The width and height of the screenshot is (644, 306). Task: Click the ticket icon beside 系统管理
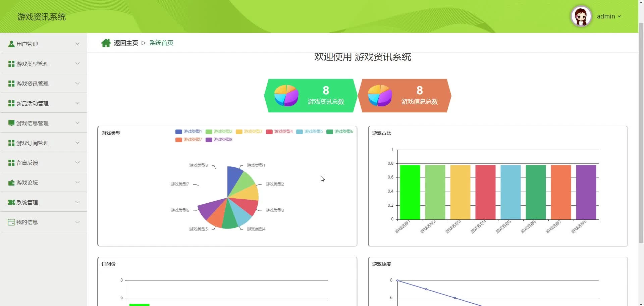(11, 202)
